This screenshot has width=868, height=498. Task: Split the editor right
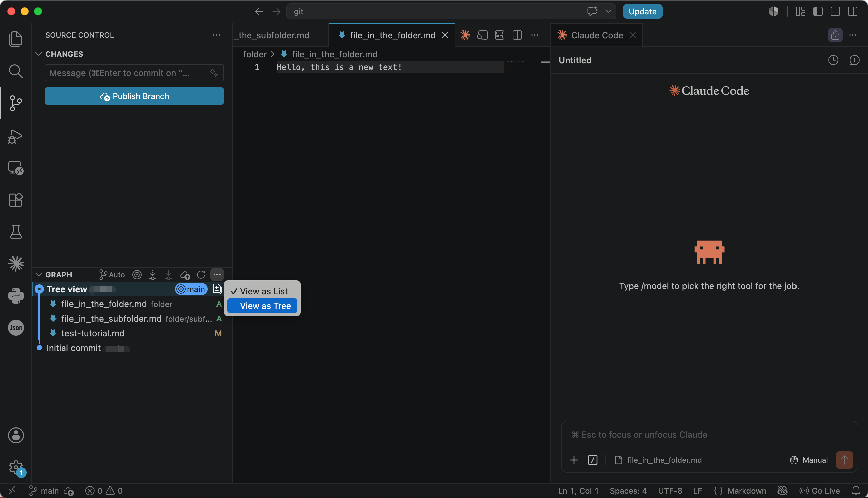[517, 35]
